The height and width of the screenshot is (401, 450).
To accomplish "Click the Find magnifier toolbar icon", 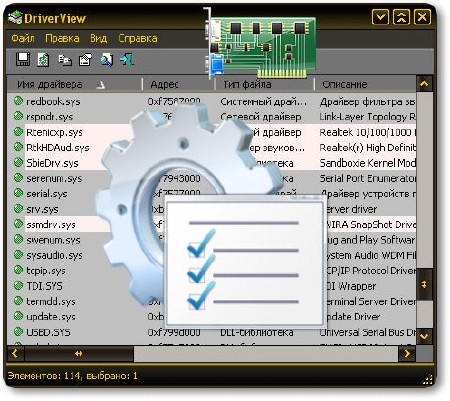I will coord(106,60).
